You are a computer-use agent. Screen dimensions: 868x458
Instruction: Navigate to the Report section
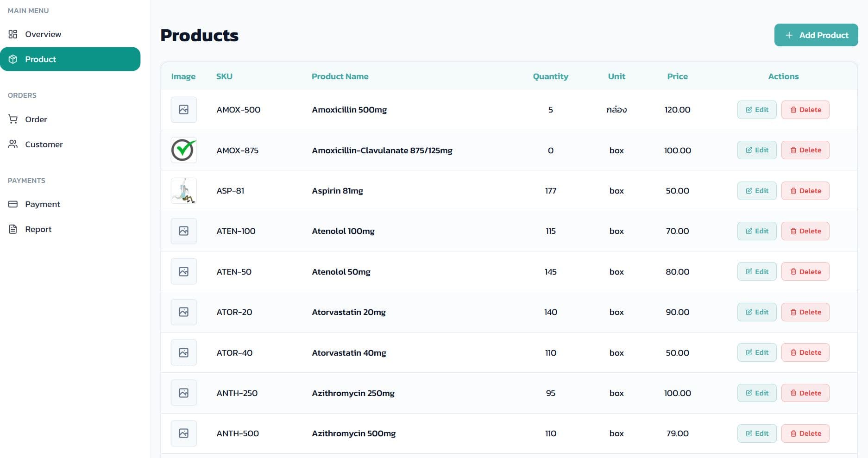click(x=38, y=229)
